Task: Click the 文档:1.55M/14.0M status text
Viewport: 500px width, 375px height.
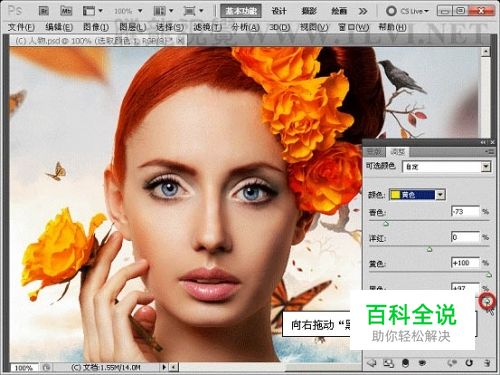Action: [x=106, y=367]
